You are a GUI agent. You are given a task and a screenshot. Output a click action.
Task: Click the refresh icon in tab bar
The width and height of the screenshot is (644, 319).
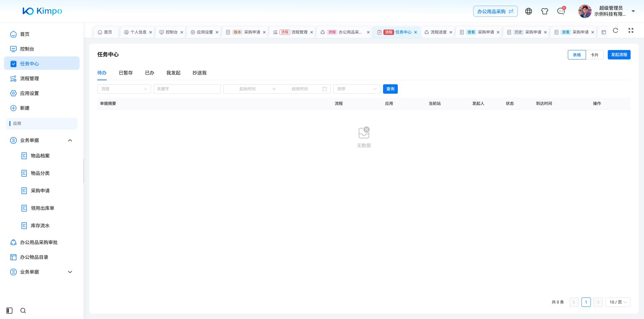click(x=615, y=31)
